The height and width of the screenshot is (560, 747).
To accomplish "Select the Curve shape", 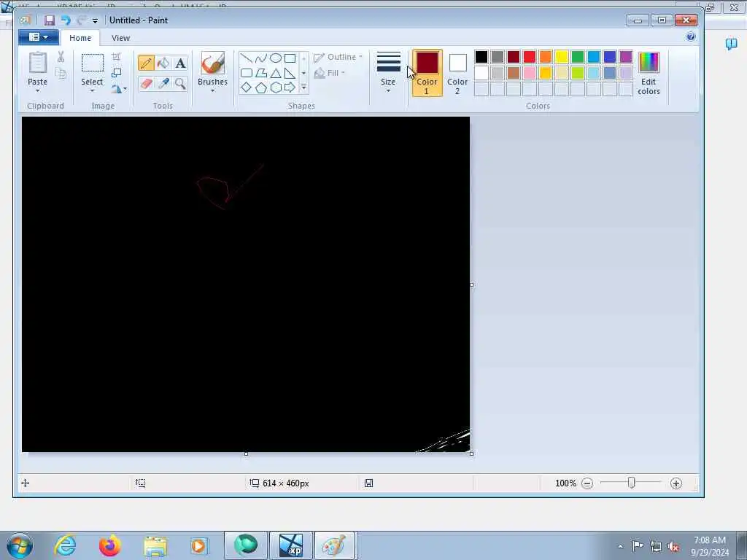I will [261, 58].
